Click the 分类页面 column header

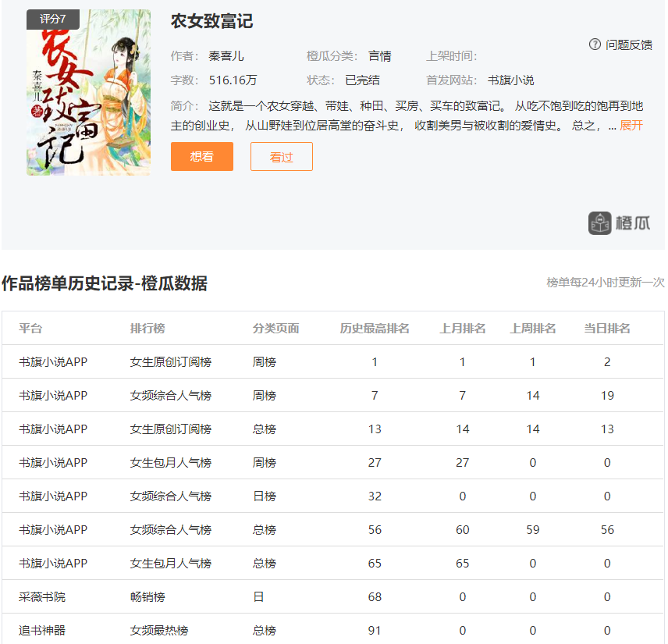[x=275, y=328]
